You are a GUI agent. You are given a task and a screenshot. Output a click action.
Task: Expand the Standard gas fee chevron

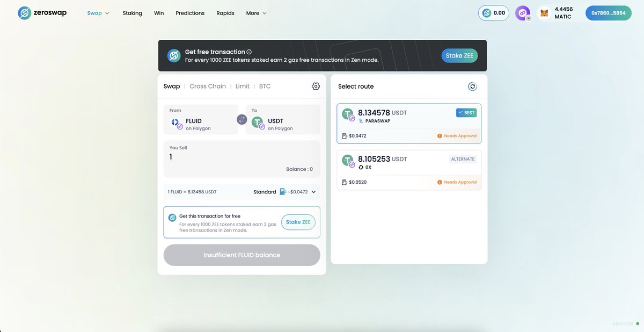pyautogui.click(x=313, y=192)
